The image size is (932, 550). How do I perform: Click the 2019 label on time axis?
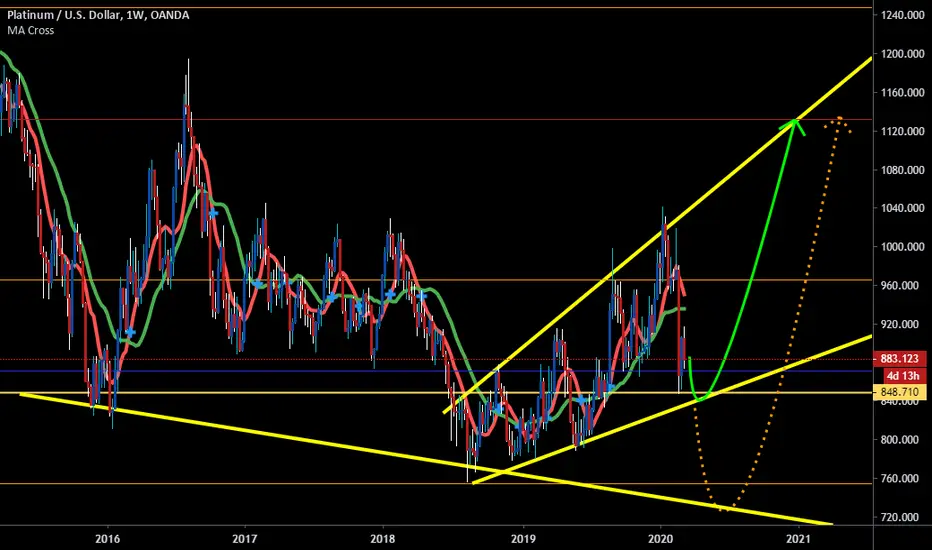523,539
